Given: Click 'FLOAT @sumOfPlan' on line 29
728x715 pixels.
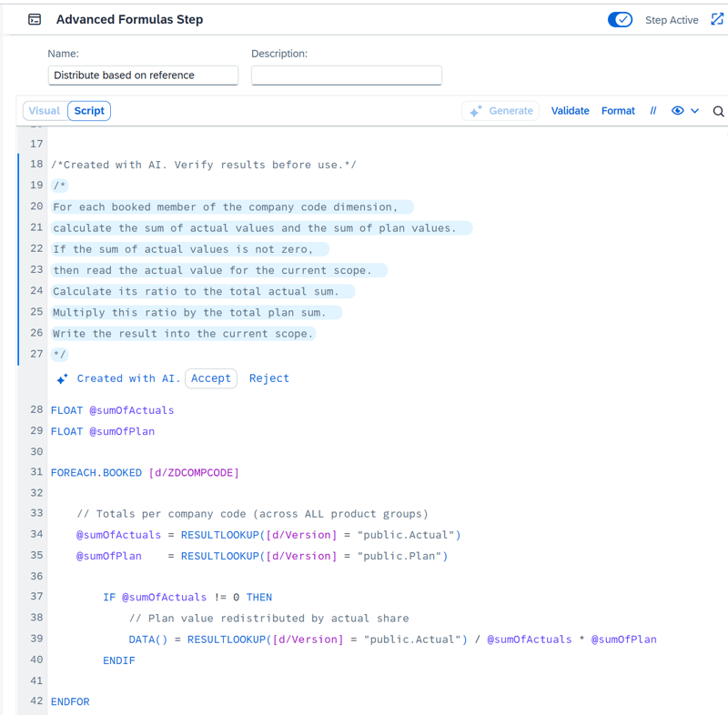Looking at the screenshot, I should pos(103,431).
